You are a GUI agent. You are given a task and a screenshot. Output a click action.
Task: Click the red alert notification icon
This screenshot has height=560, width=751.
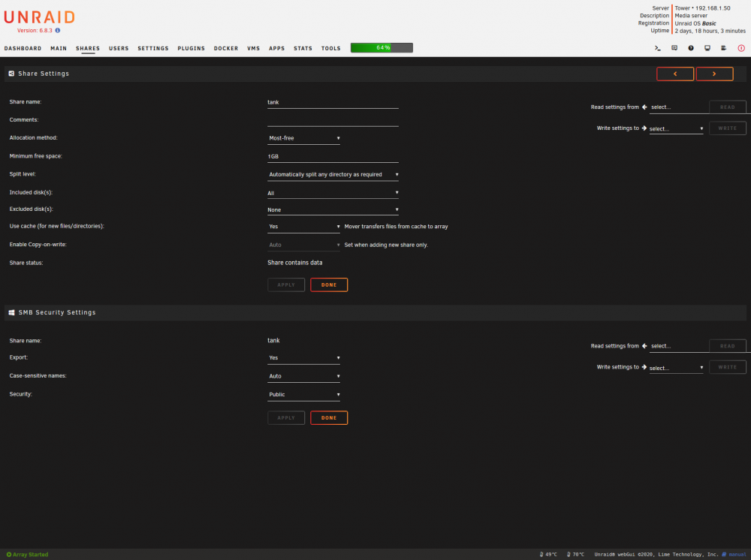(x=741, y=48)
